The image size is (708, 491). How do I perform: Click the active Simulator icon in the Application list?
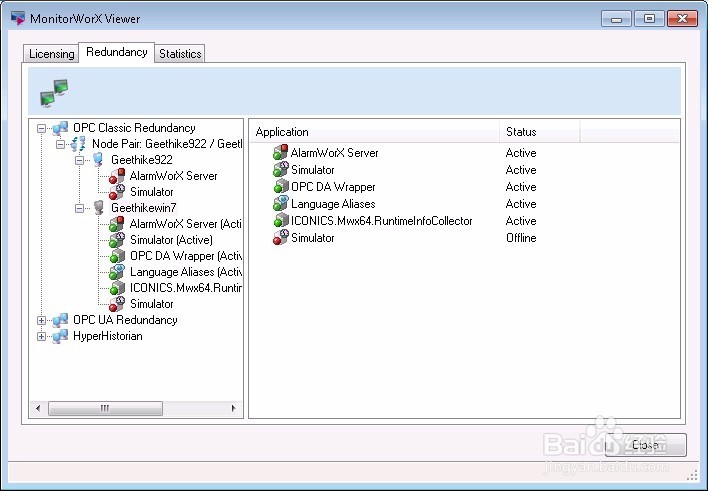tap(280, 169)
